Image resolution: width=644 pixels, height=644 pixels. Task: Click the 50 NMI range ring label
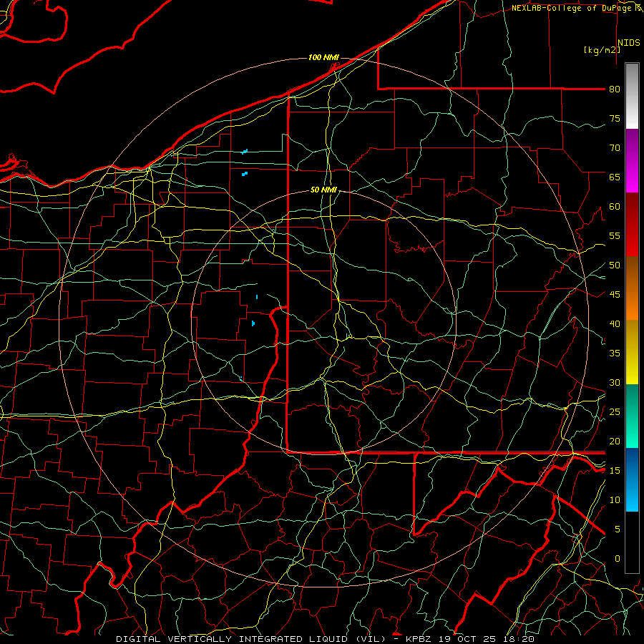323,190
